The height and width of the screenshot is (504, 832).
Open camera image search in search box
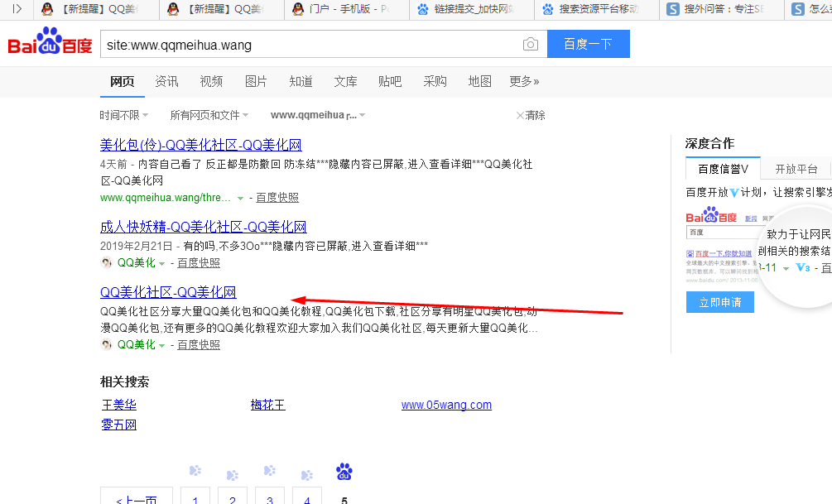point(530,45)
